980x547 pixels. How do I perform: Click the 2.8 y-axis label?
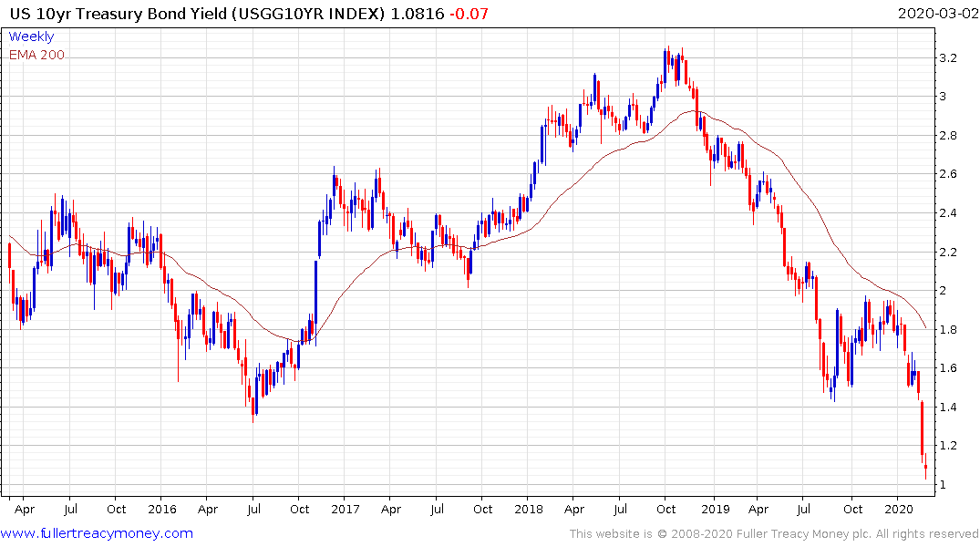coord(948,136)
